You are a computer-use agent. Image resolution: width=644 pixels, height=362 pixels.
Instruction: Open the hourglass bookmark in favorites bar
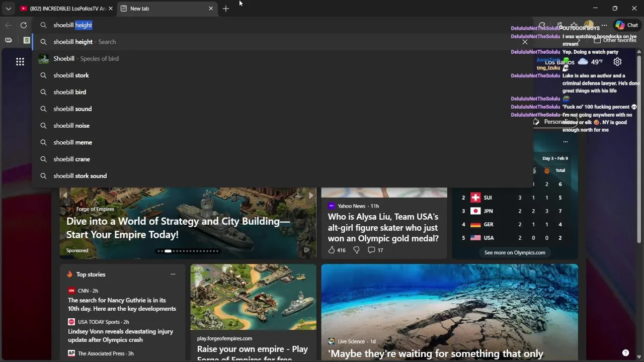[27, 40]
